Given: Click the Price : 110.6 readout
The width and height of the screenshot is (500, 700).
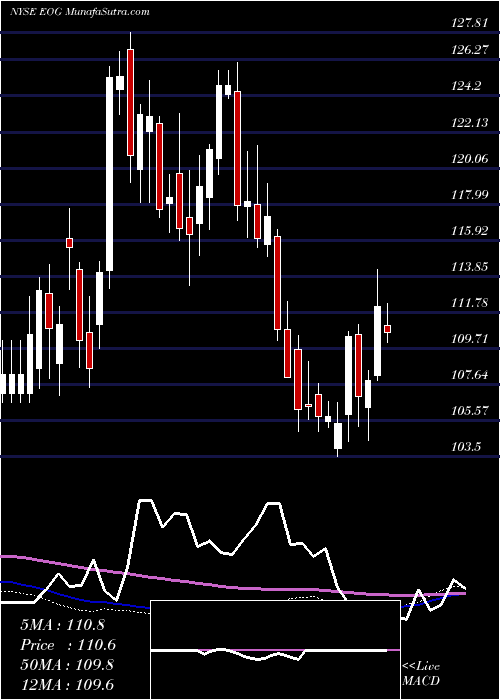Looking at the screenshot, I should pyautogui.click(x=68, y=645).
